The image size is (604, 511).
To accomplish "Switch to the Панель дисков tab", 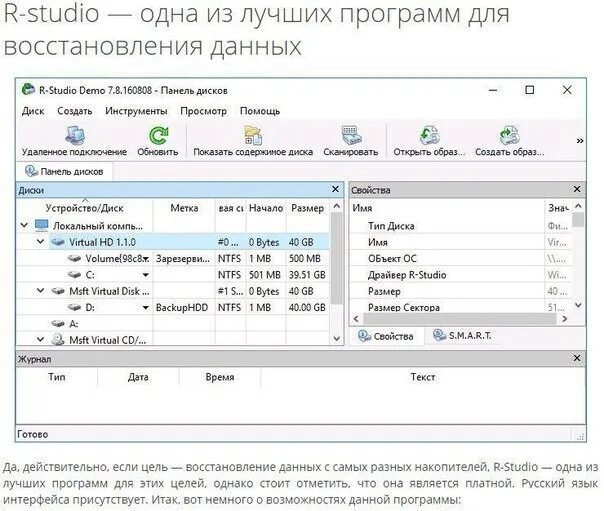I will pyautogui.click(x=65, y=171).
